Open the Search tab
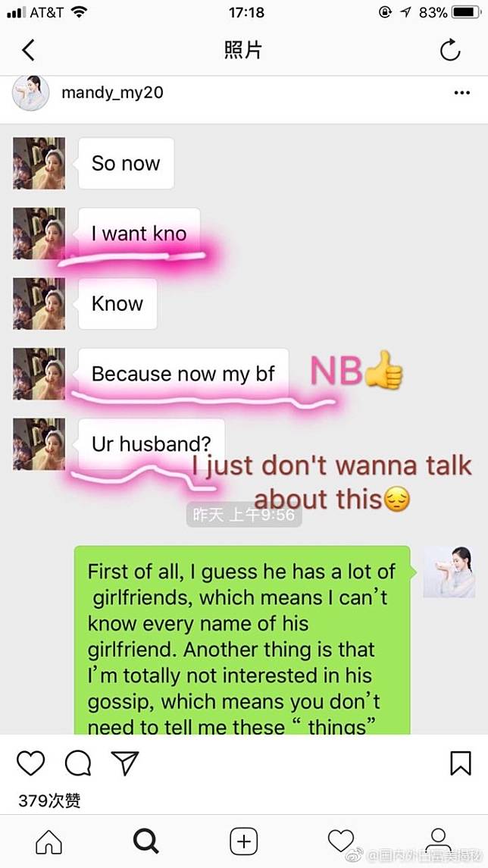The width and height of the screenshot is (488, 868). click(x=146, y=842)
